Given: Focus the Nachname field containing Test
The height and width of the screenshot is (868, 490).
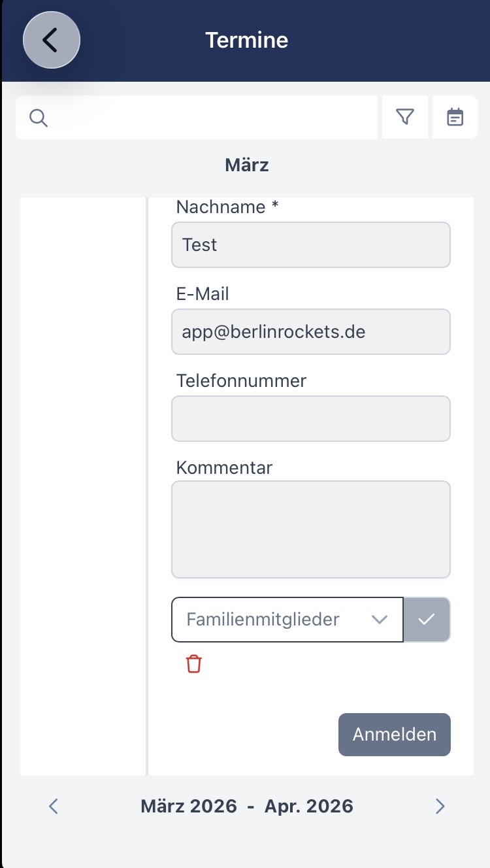Looking at the screenshot, I should click(x=310, y=244).
